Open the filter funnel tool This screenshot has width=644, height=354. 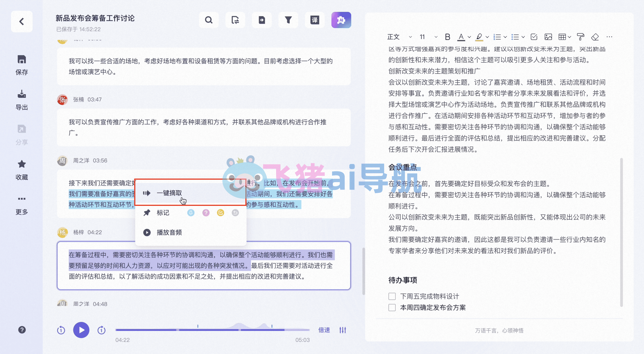pyautogui.click(x=288, y=20)
